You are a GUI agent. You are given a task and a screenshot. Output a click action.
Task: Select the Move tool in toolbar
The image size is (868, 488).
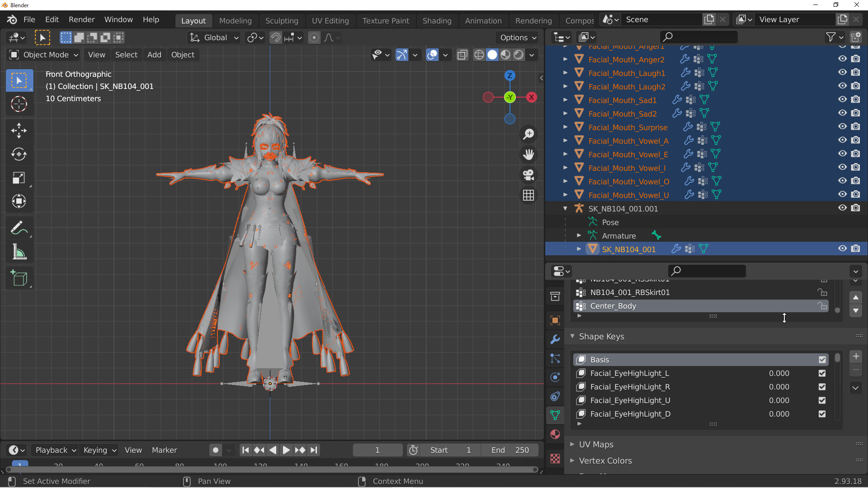click(19, 131)
